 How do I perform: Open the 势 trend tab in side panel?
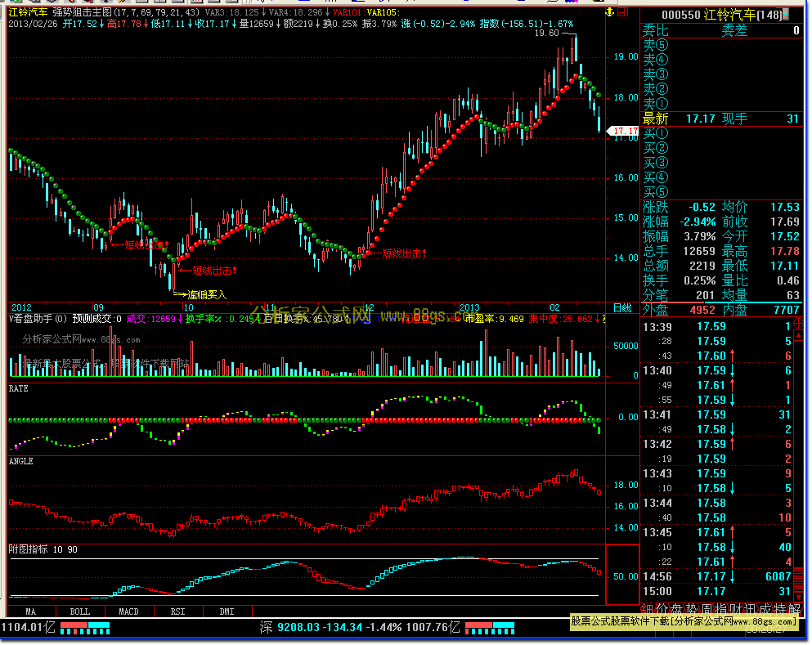(691, 609)
